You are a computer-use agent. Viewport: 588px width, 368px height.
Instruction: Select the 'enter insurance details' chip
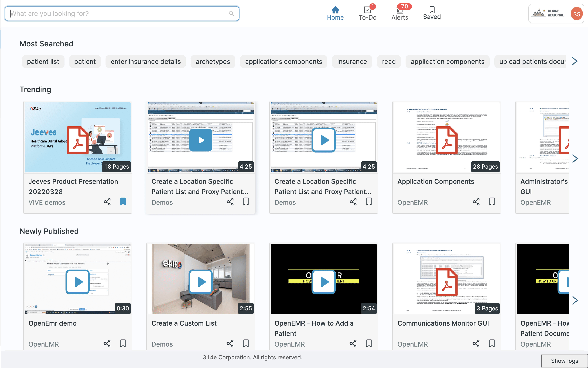point(146,62)
